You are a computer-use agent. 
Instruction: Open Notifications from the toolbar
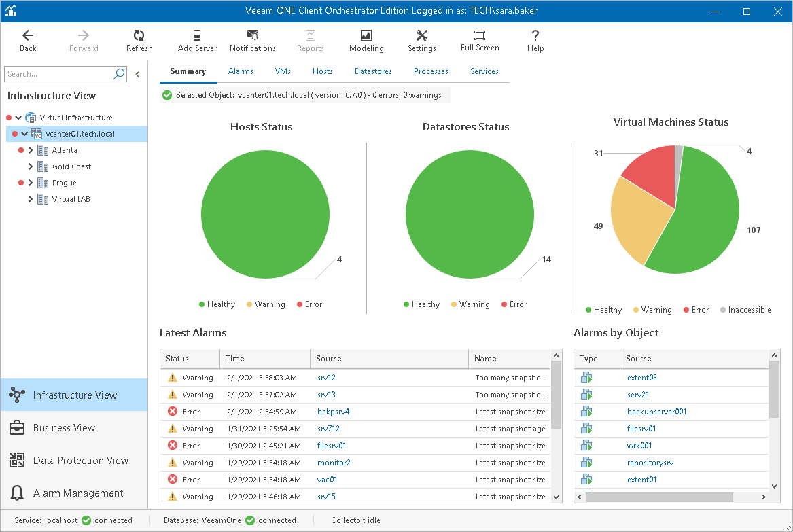coord(252,41)
